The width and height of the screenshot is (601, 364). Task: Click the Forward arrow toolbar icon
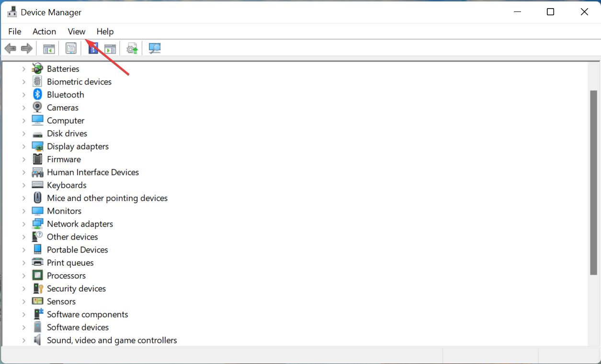pos(27,48)
